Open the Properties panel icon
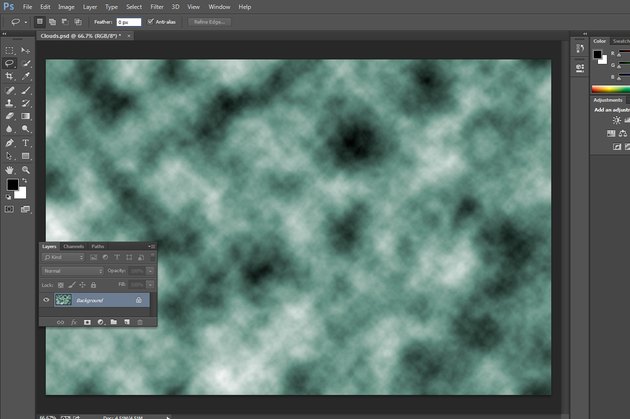 pos(580,67)
